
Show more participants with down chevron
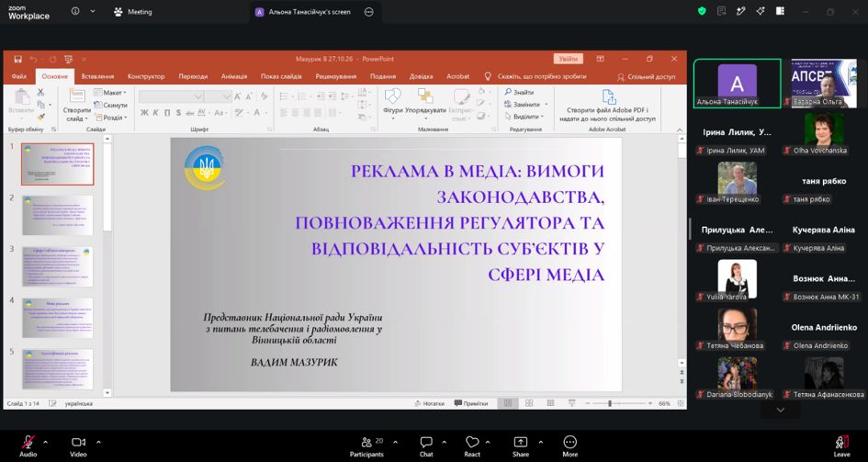781,410
